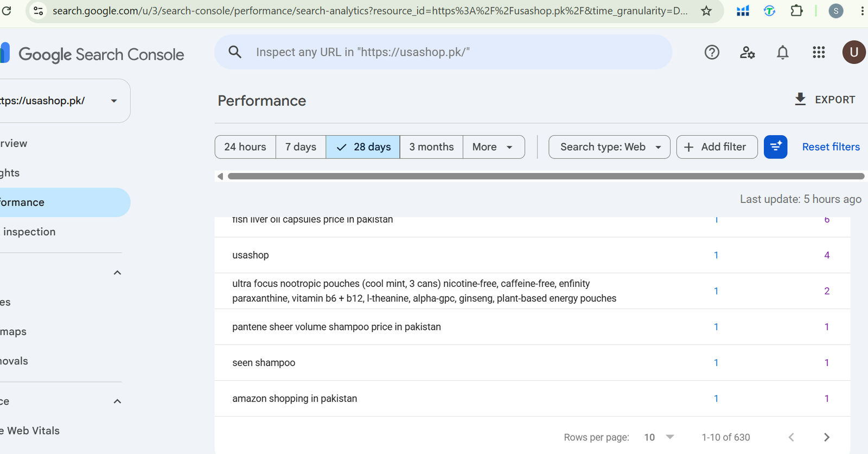Click the impressions value 4 for usashop
Viewport: 868px width, 454px height.
click(x=827, y=255)
